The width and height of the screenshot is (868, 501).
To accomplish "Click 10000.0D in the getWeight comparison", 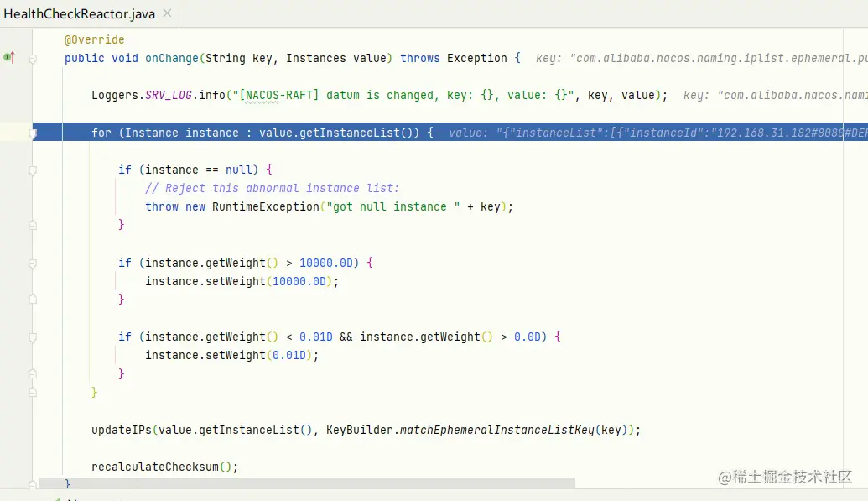I will [326, 264].
